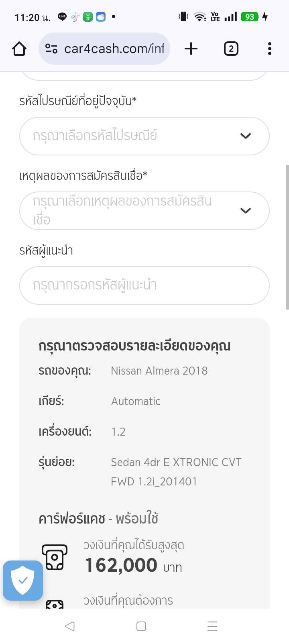Image resolution: width=289 pixels, height=644 pixels.
Task: Open the Android recent apps button
Action: 212,626
